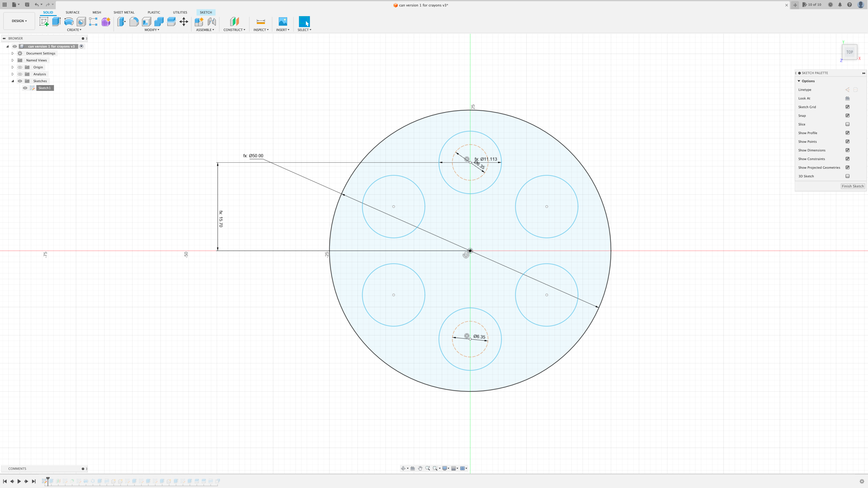The height and width of the screenshot is (488, 868).
Task: Activate the Pan tool in navigation bar
Action: coord(420,468)
